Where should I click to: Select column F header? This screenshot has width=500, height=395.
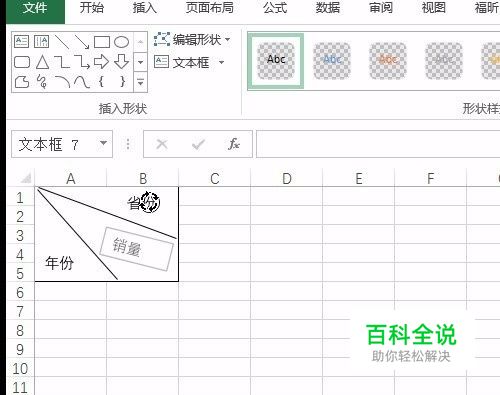coord(431,178)
